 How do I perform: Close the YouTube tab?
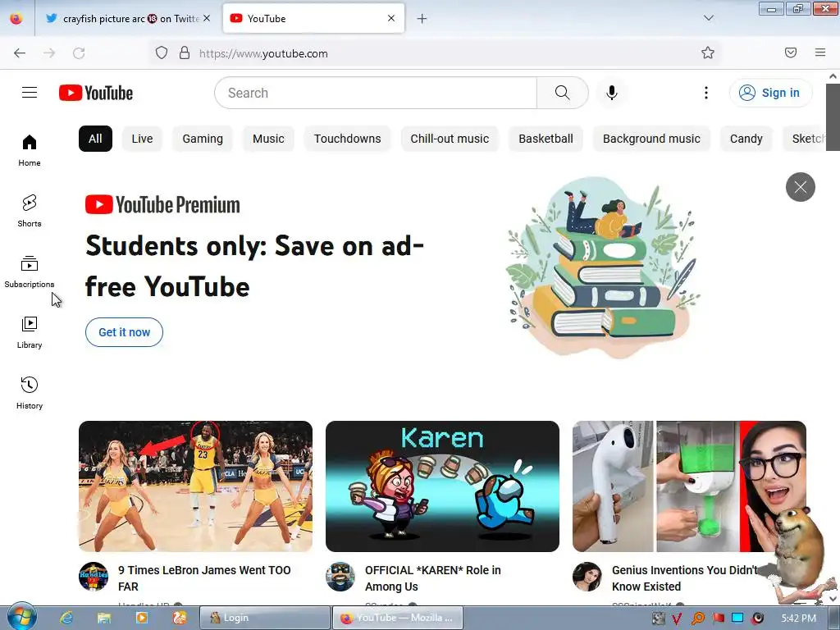391,18
